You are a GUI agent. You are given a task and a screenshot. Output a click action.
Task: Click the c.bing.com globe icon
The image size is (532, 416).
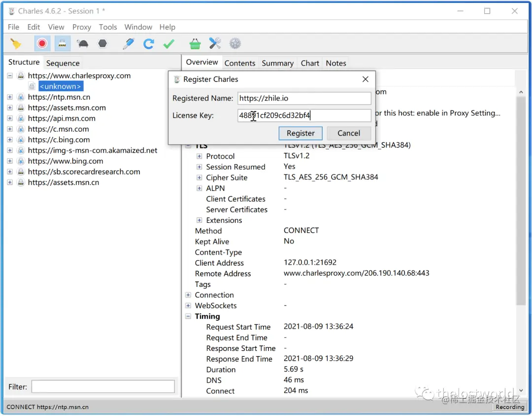pos(21,139)
